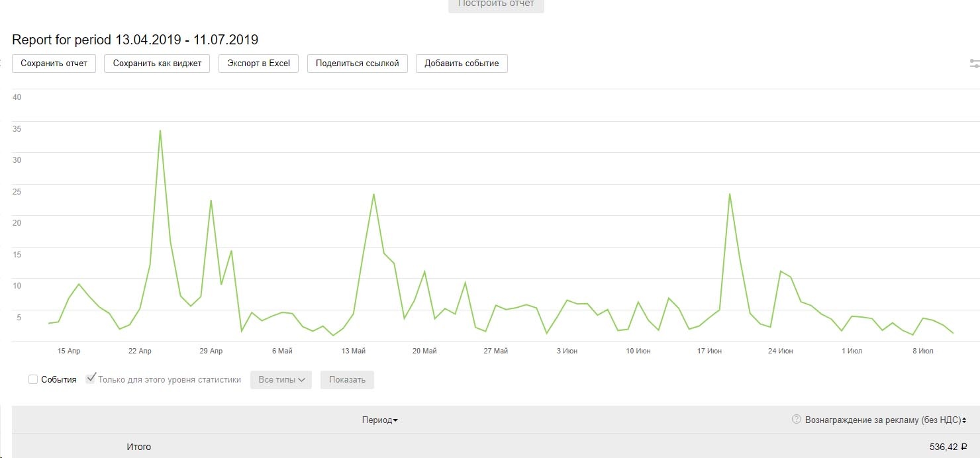Click the chart peak after 17 Июн

[x=730, y=194]
